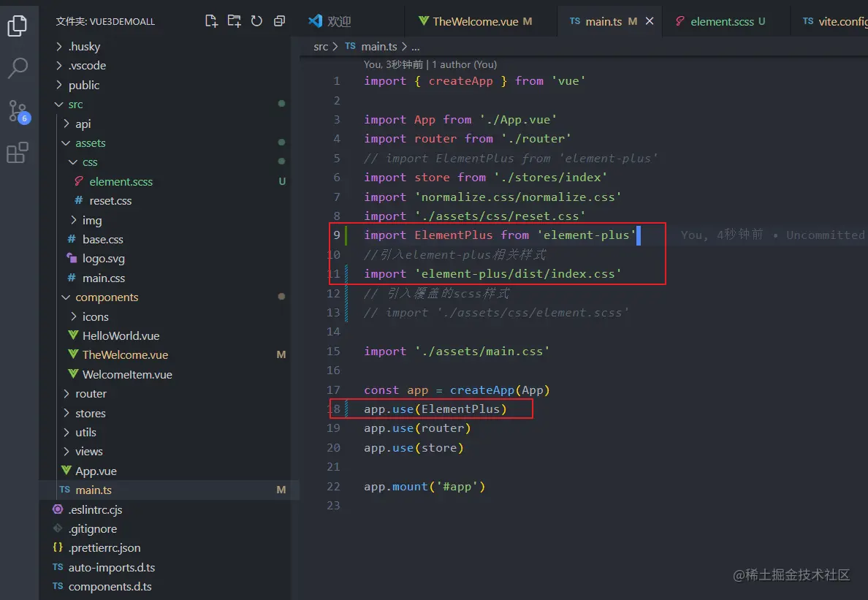Click the ... breadcrumb segment
This screenshot has width=868, height=600.
415,47
